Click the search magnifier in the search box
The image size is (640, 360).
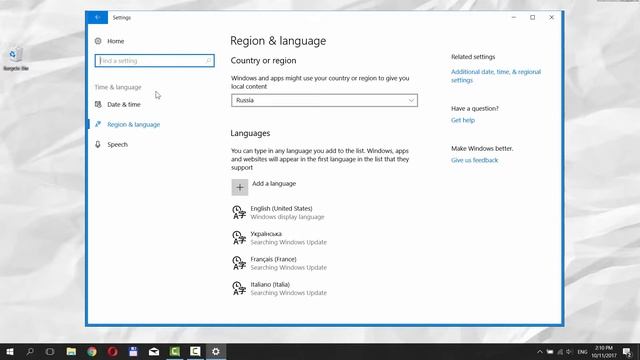pos(209,61)
